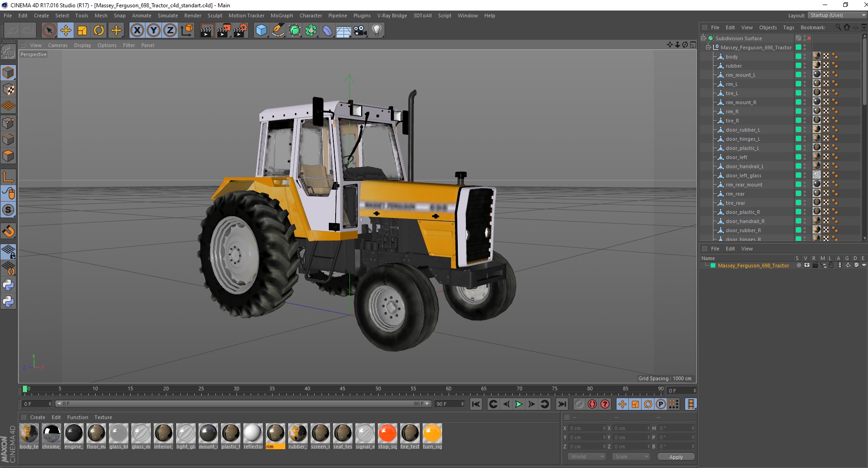Open Object Manager Tags menu
This screenshot has height=468, width=868.
coord(788,27)
